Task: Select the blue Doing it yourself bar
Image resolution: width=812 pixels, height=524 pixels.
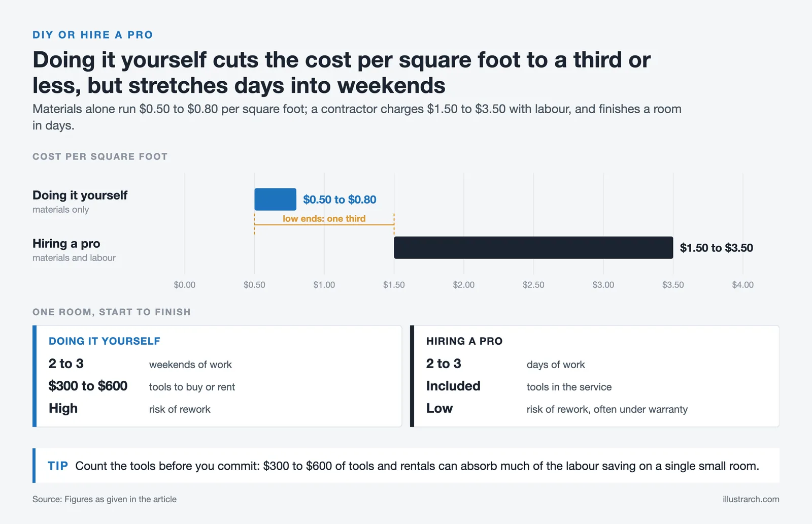Action: (x=275, y=199)
